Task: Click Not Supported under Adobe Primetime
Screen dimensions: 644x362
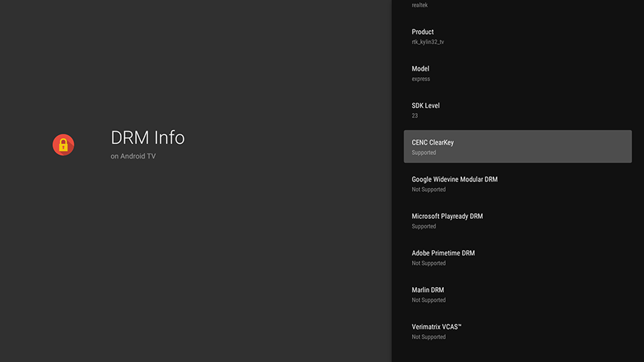Action: (x=428, y=264)
